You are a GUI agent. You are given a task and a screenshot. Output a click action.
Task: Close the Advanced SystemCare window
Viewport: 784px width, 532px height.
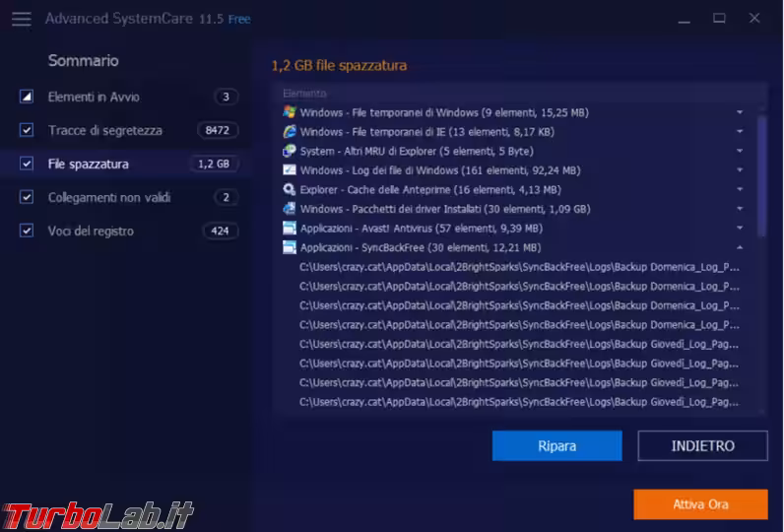pos(754,19)
